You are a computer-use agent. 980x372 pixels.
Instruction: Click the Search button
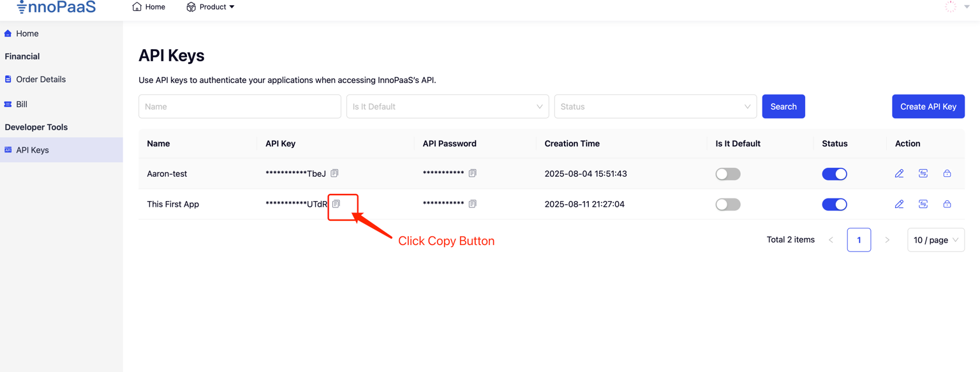783,107
